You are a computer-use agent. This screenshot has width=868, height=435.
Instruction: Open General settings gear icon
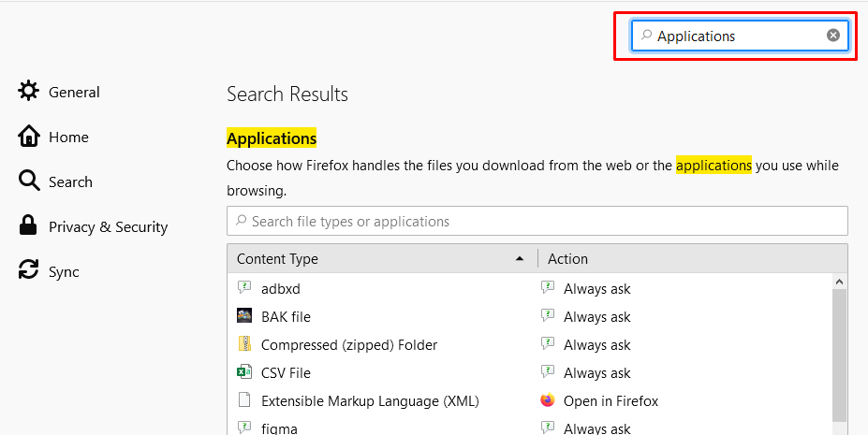click(x=28, y=91)
